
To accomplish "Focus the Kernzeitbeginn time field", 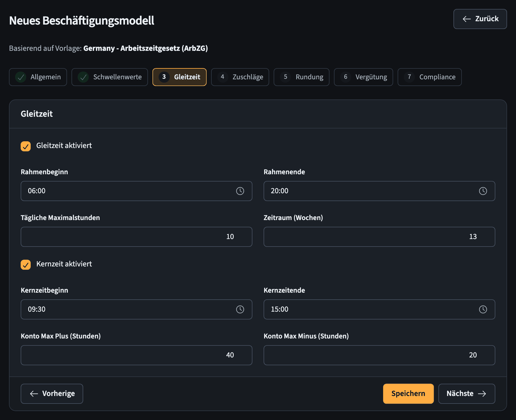I will coord(136,309).
